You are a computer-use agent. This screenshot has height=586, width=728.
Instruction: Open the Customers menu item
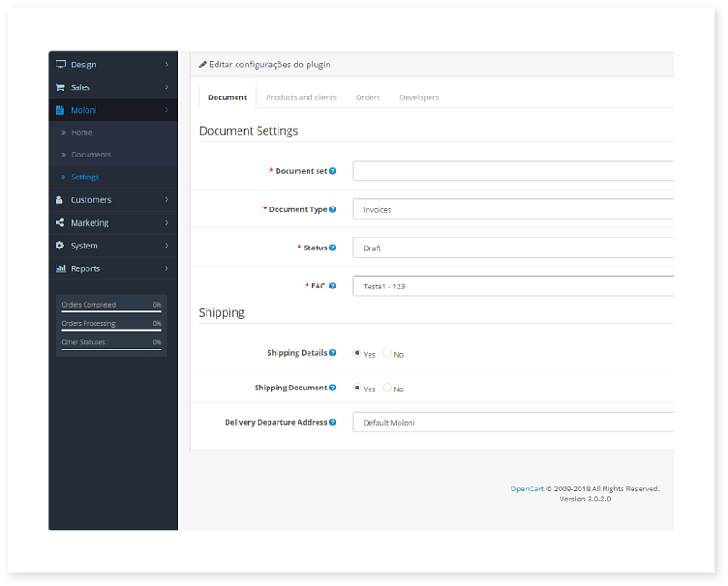click(113, 199)
